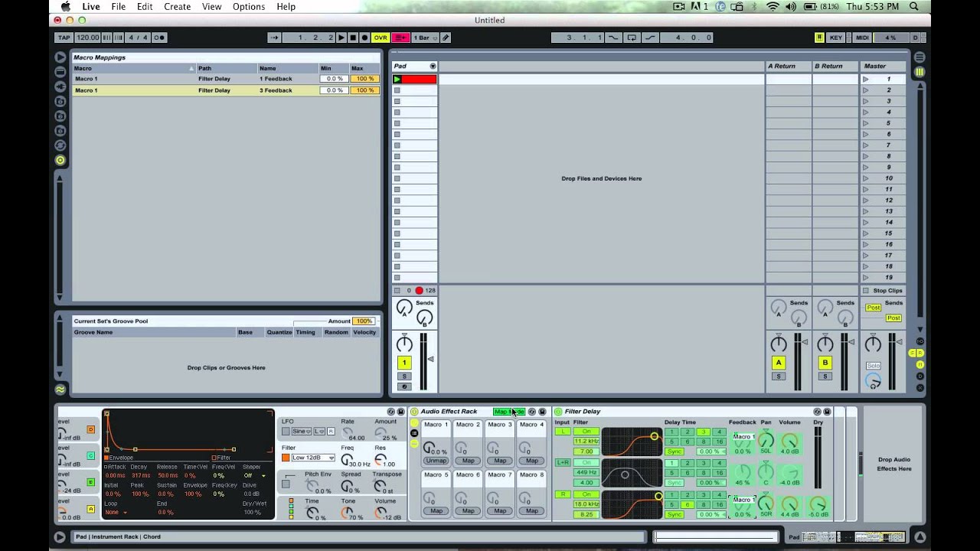This screenshot has height=551, width=980.
Task: Open the Edit menu
Action: pos(145,6)
